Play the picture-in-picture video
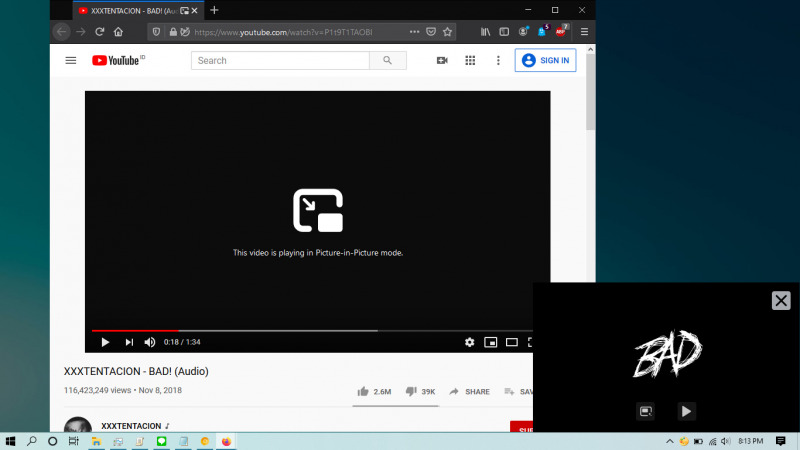Screen dimensions: 800x450 click(686, 411)
